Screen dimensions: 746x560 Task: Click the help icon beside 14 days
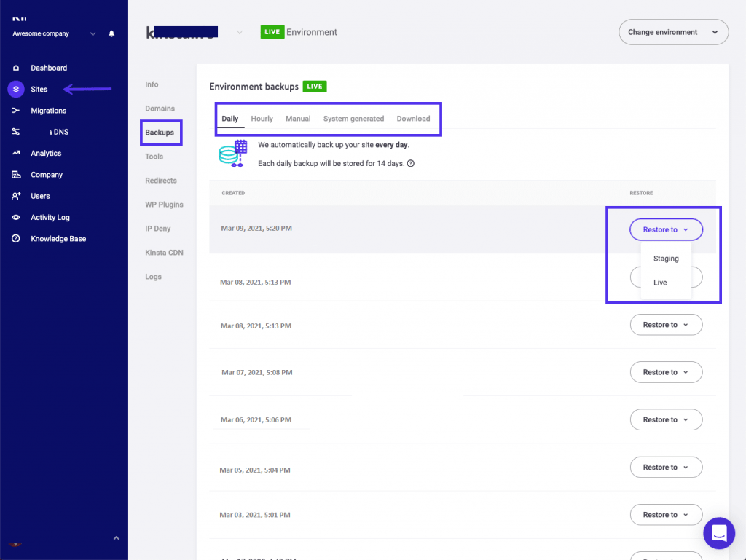tap(411, 164)
